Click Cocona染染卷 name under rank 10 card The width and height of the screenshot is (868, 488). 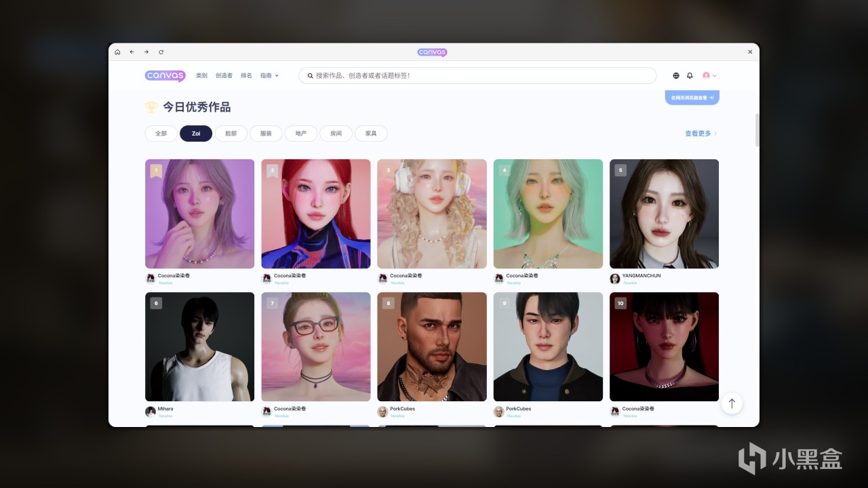[638, 409]
